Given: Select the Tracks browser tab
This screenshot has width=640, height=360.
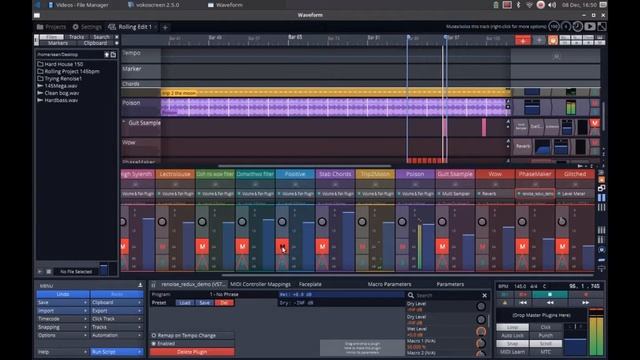Looking at the screenshot, I should 76,37.
